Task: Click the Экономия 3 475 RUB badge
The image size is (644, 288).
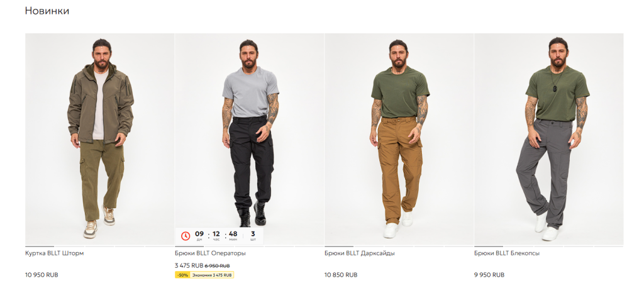Action: [212, 275]
